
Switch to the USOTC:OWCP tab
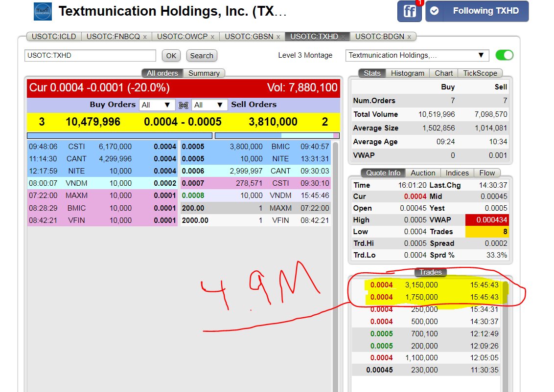click(183, 37)
